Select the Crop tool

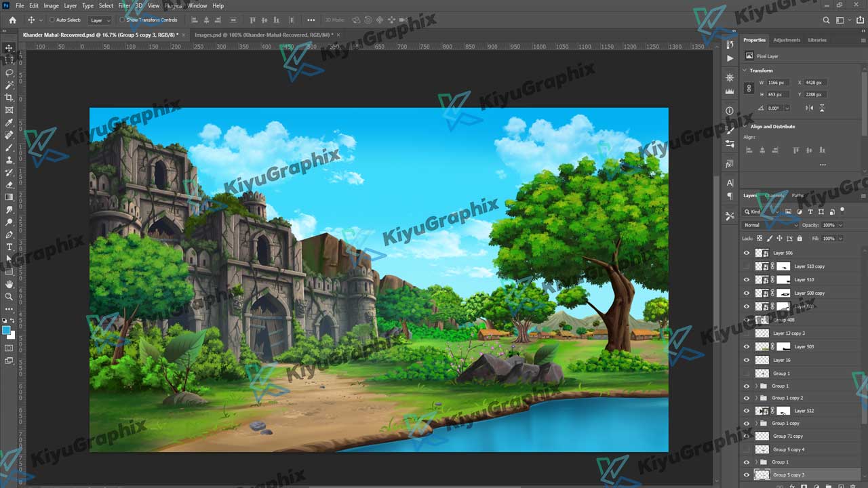pos(9,98)
